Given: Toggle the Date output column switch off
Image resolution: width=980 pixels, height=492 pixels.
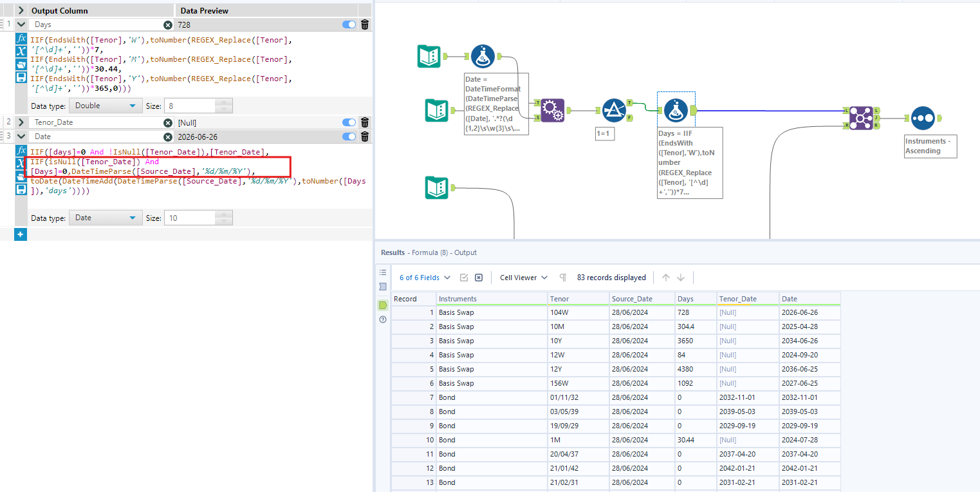Looking at the screenshot, I should coord(349,136).
